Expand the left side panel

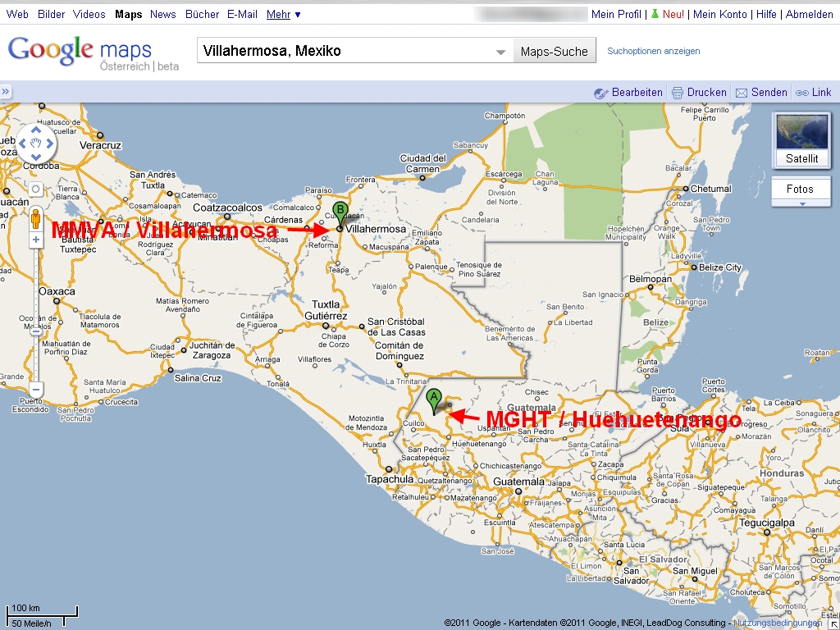tap(6, 92)
